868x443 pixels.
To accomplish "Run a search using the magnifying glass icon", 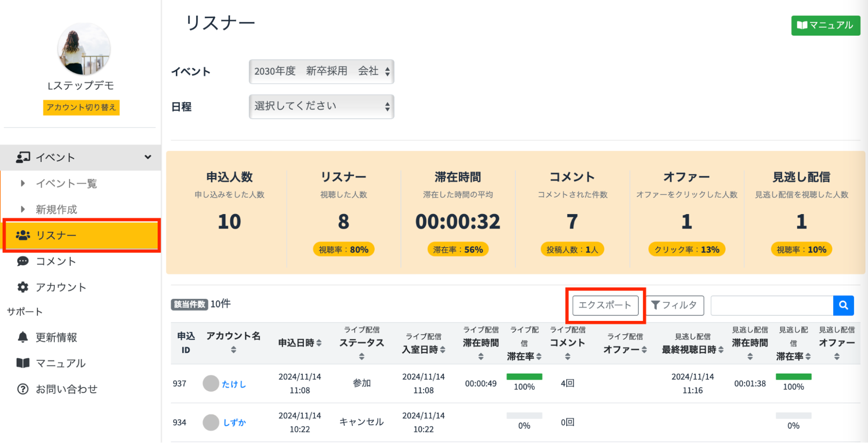I will (x=844, y=305).
